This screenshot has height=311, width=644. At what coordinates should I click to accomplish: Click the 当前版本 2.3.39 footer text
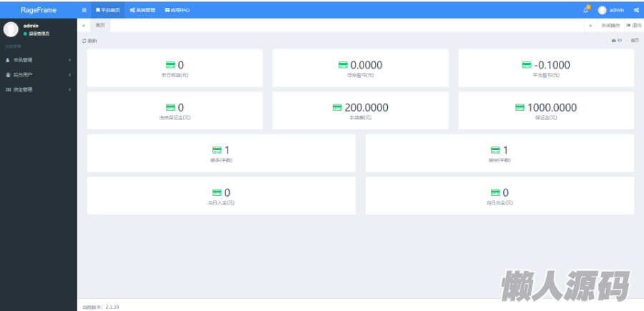pyautogui.click(x=101, y=307)
